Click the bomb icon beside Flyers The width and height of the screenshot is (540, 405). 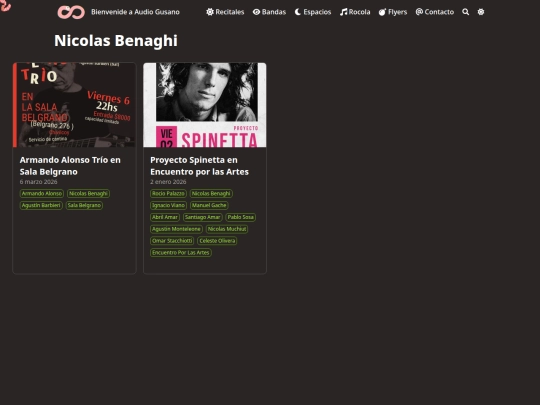pyautogui.click(x=382, y=12)
